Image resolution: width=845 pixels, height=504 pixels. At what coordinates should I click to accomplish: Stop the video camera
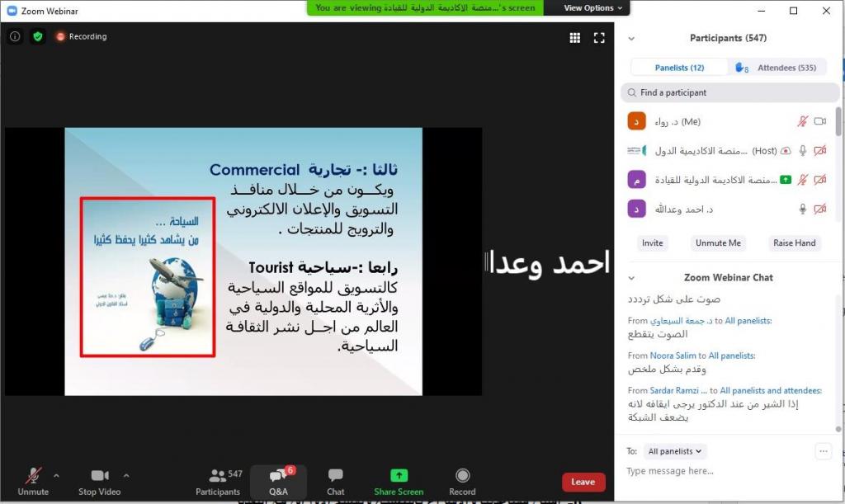(x=99, y=476)
